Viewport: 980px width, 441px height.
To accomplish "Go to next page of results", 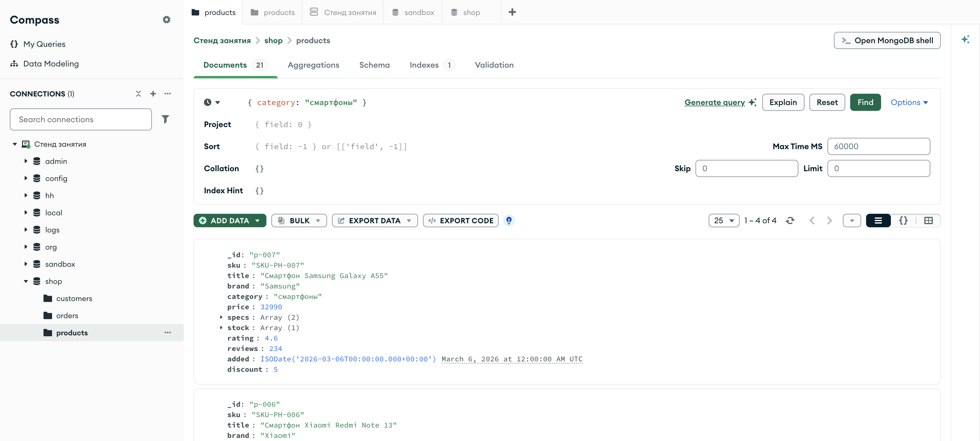I will 829,220.
